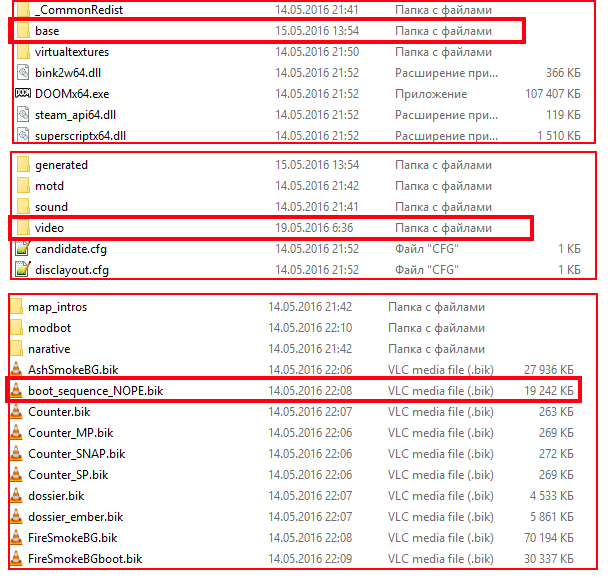The image size is (613, 581).
Task: Click the Приложение type cell
Action: tap(431, 94)
